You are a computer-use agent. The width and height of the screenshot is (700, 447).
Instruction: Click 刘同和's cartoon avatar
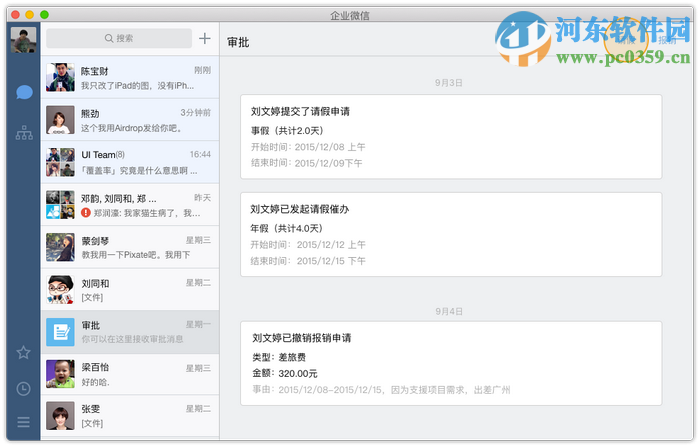[60, 289]
